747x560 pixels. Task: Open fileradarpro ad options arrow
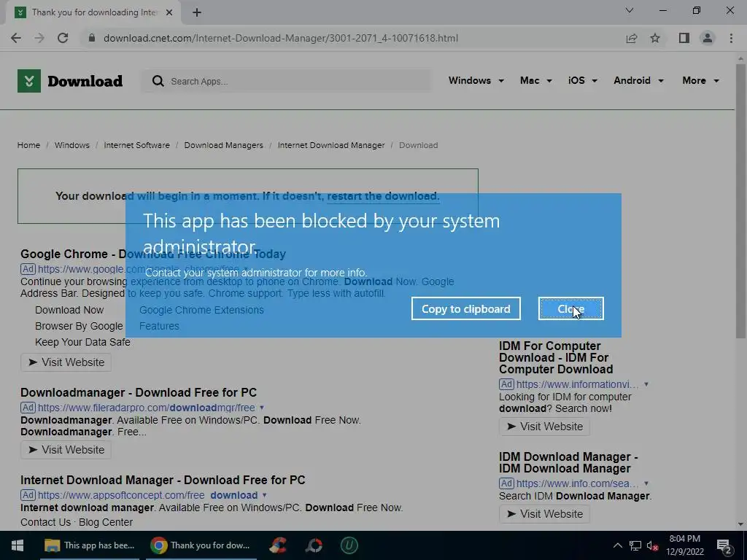click(262, 408)
